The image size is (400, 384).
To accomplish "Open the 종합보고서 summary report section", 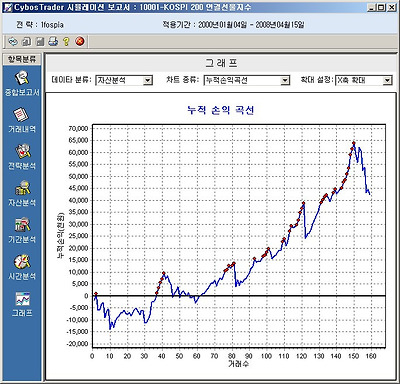I will pos(22,84).
